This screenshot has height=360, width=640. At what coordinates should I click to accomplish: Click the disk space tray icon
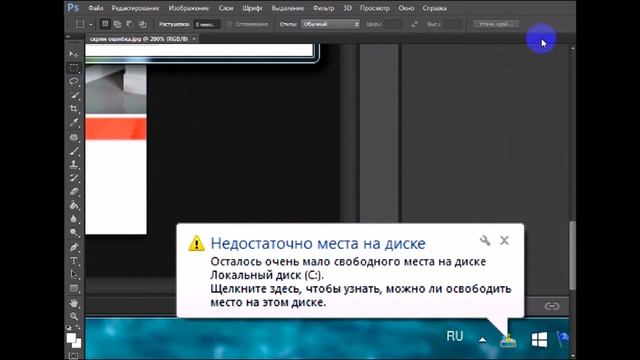click(x=508, y=340)
